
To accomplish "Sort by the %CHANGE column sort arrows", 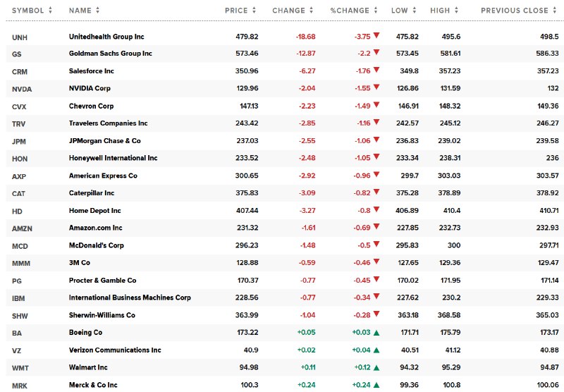I will pos(376,11).
